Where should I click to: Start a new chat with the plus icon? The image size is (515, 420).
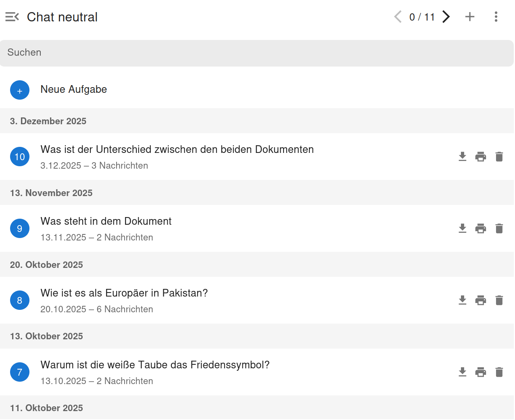click(x=469, y=17)
